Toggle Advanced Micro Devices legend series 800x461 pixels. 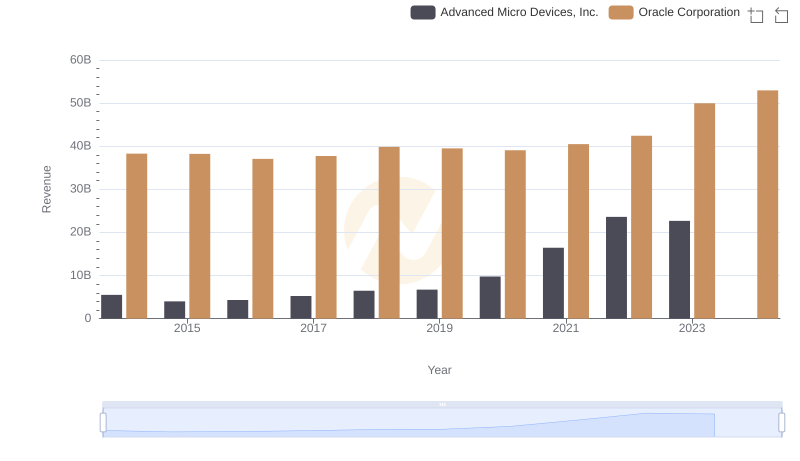504,12
